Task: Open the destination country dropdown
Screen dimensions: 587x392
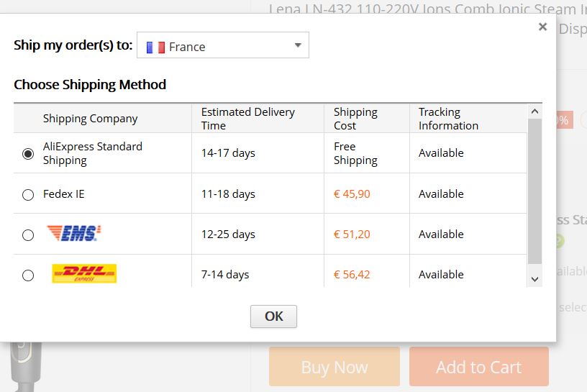Action: click(222, 46)
